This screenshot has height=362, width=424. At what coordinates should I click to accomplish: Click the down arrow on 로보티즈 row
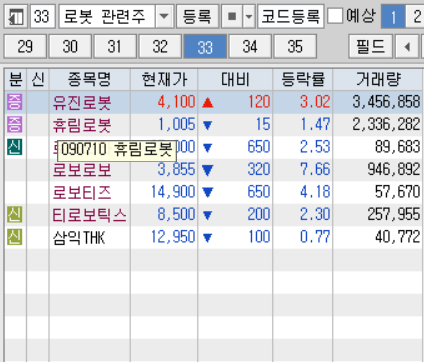click(207, 193)
